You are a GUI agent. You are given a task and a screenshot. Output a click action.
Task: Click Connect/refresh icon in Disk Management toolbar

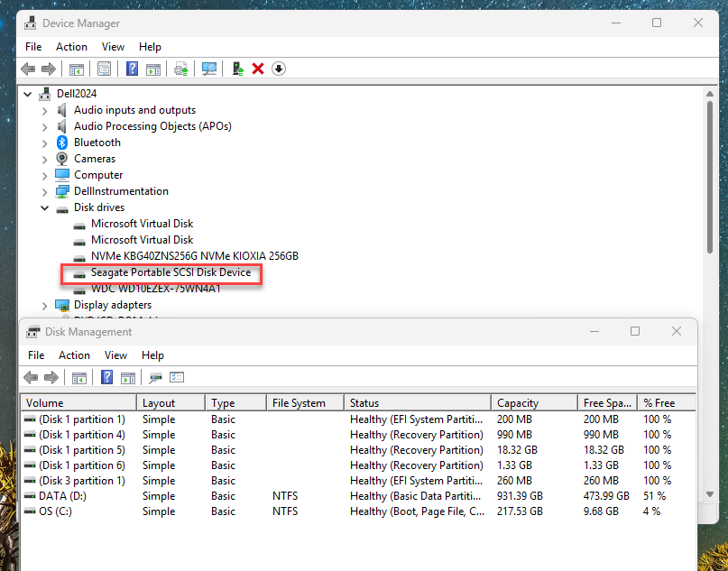(x=155, y=378)
